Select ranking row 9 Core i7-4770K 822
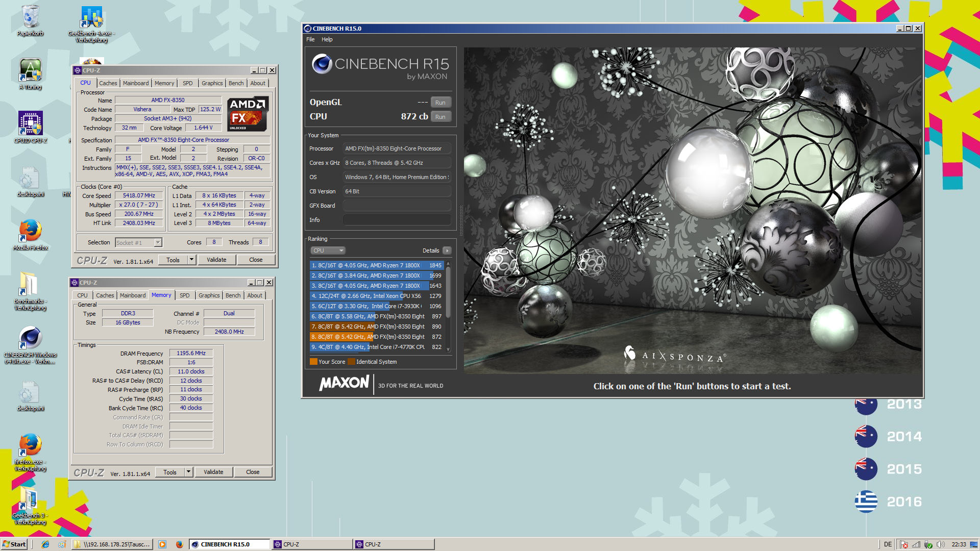Image resolution: width=980 pixels, height=551 pixels. point(377,347)
